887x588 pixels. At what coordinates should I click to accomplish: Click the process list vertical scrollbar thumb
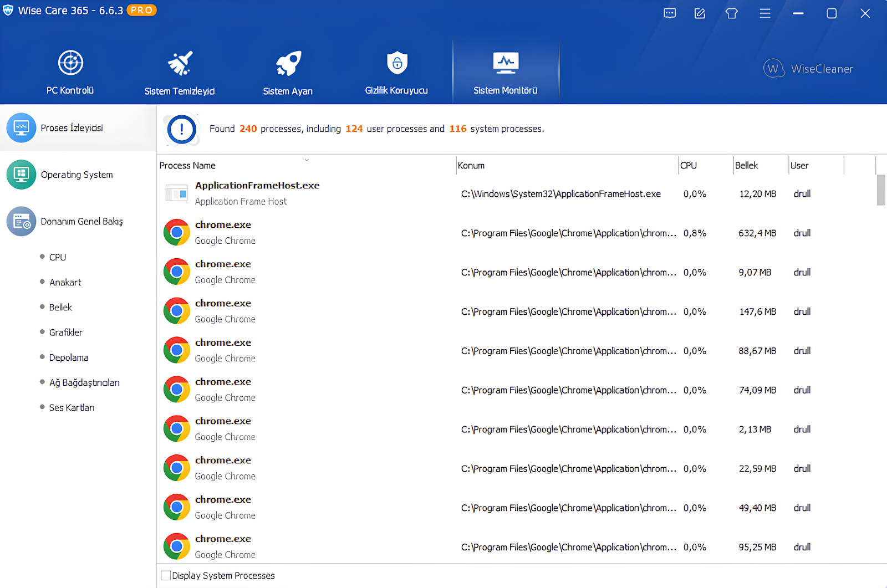click(881, 190)
